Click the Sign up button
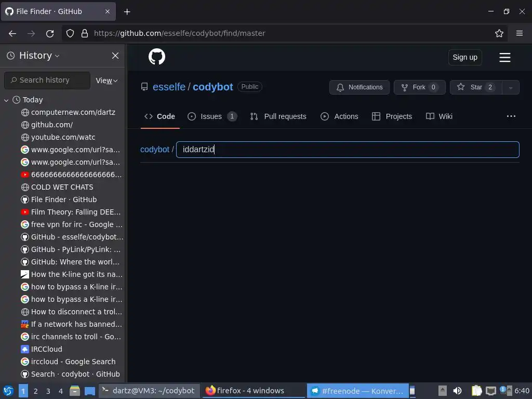Image resolution: width=532 pixels, height=399 pixels. coord(465,57)
